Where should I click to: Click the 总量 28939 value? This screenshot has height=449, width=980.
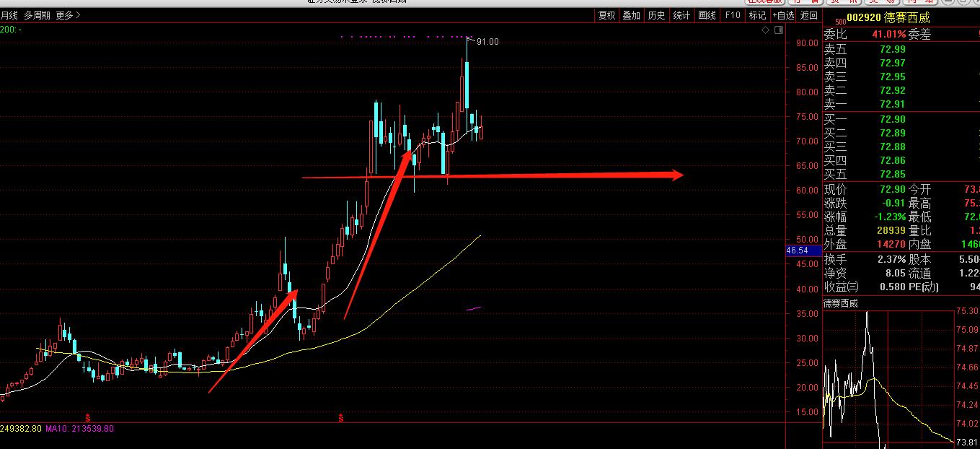(x=891, y=230)
